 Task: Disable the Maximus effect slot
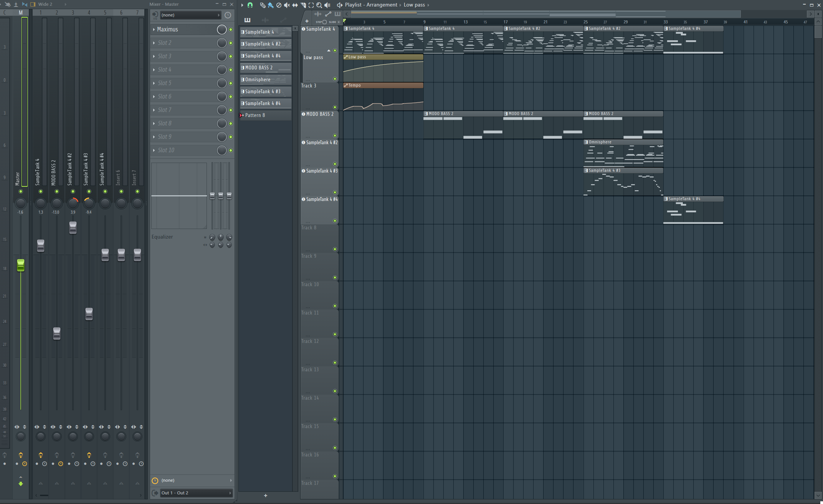[231, 30]
